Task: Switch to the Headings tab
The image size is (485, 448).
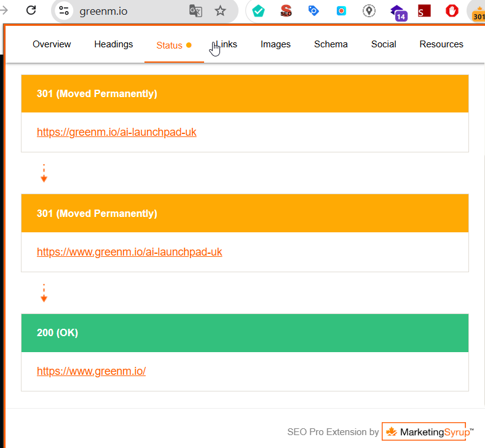Action: pyautogui.click(x=114, y=44)
